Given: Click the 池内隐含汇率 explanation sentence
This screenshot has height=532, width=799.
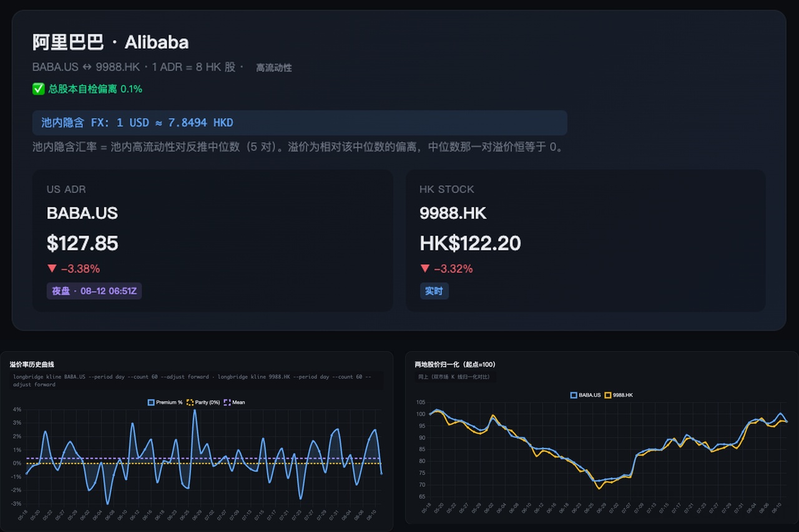Looking at the screenshot, I should (x=298, y=148).
